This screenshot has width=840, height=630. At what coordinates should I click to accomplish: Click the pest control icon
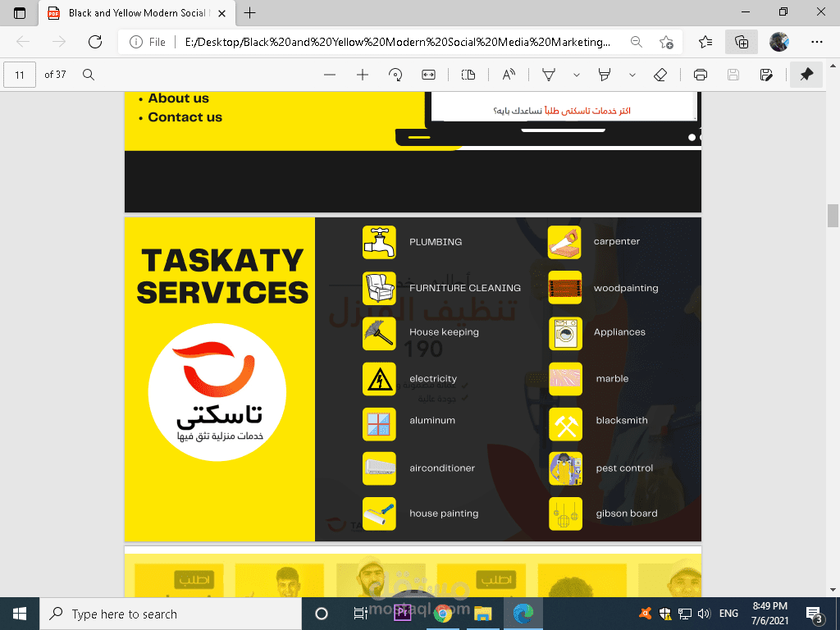coord(566,468)
